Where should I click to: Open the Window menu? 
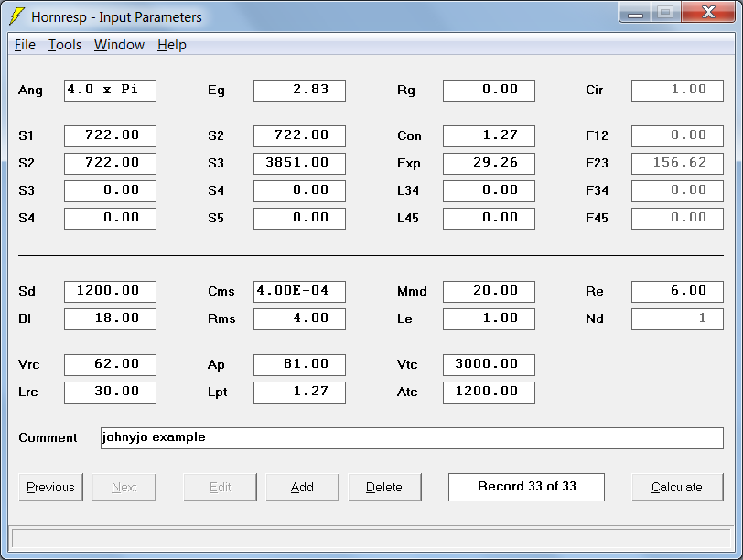(119, 45)
